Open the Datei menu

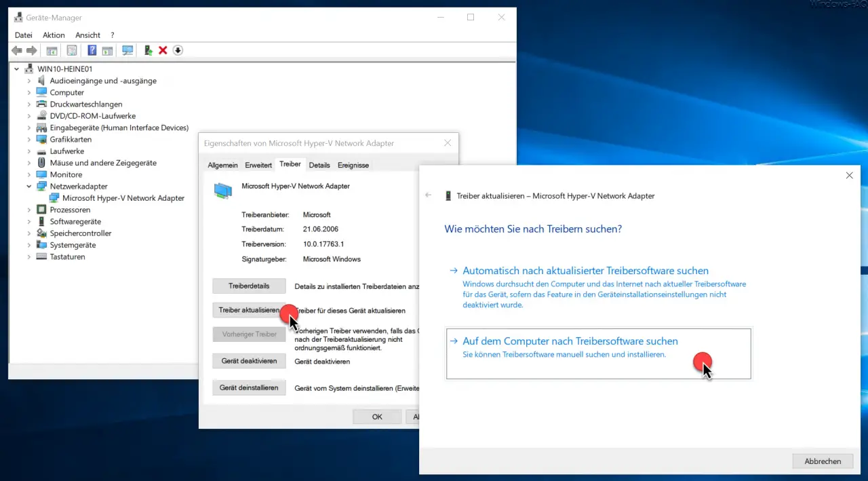[23, 35]
